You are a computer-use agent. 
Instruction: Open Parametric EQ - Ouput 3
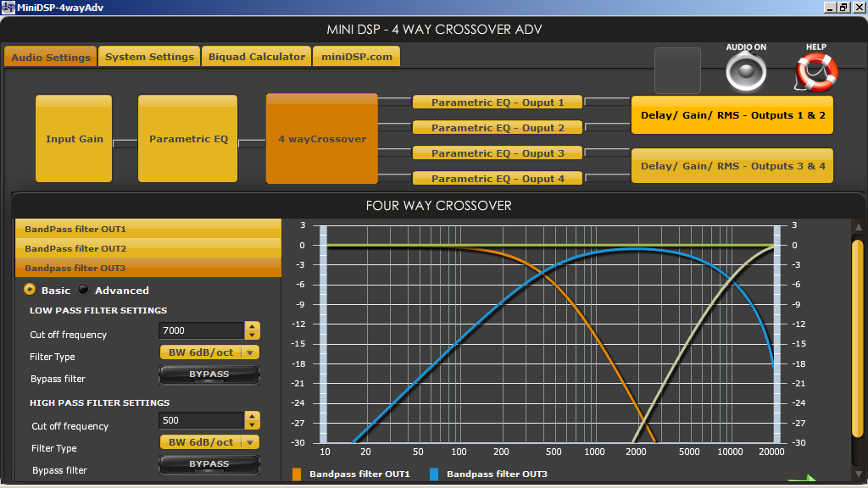pyautogui.click(x=498, y=152)
